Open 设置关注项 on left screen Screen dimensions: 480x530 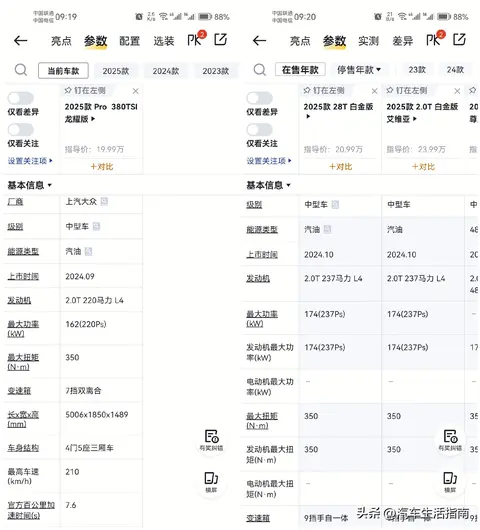[30, 161]
